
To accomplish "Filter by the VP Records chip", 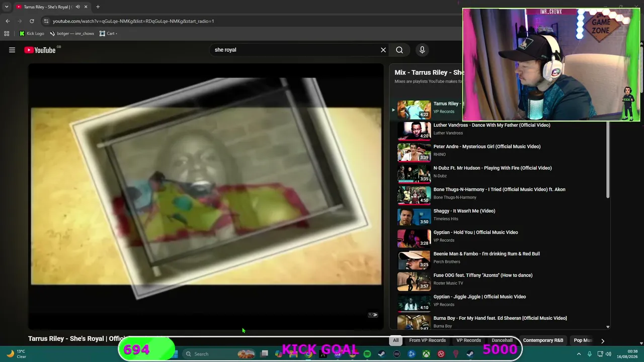I will point(468,340).
